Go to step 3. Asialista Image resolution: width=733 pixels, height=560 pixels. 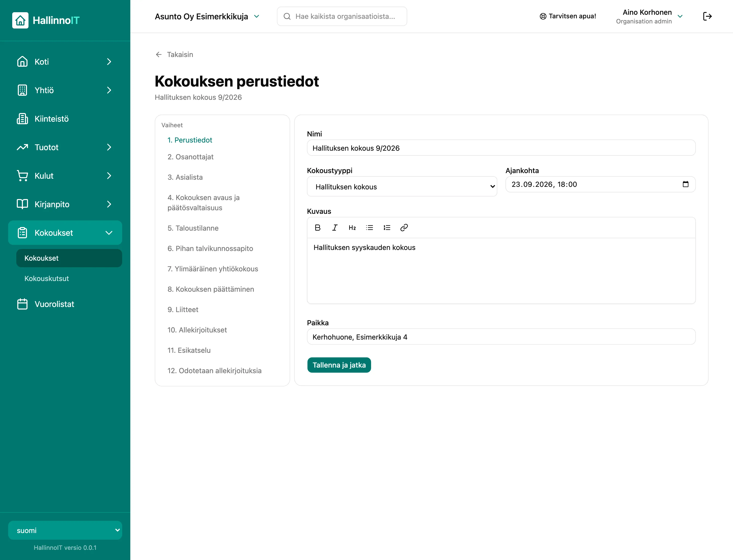pos(185,177)
